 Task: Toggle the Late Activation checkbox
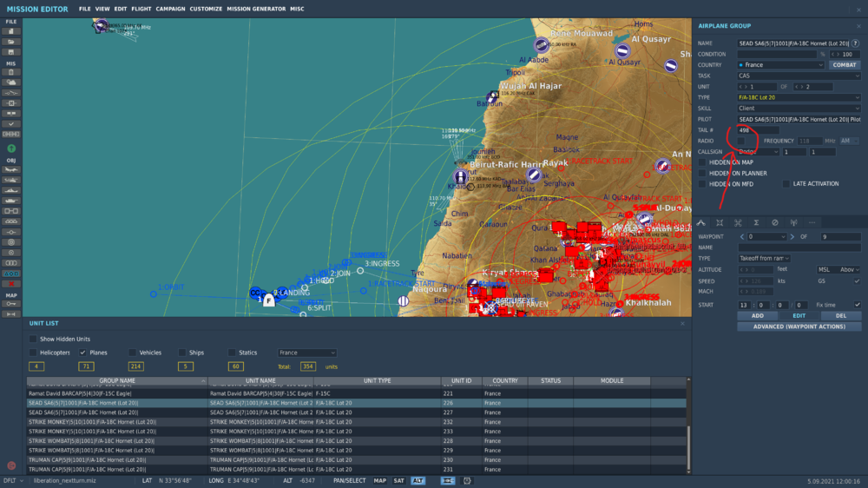coord(786,184)
